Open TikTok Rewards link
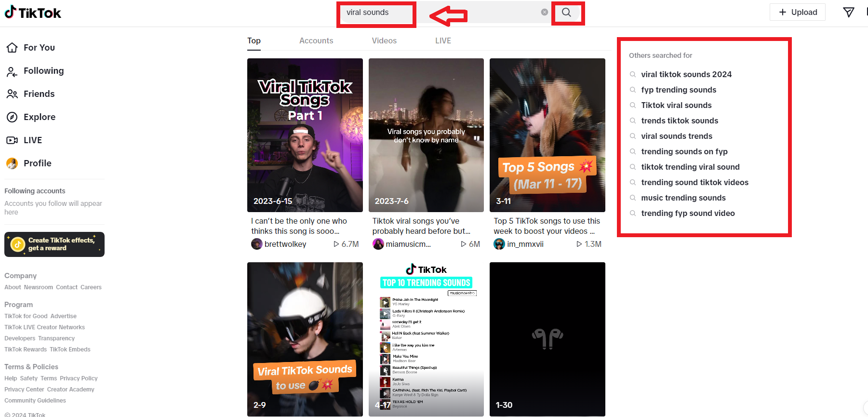 click(x=26, y=350)
